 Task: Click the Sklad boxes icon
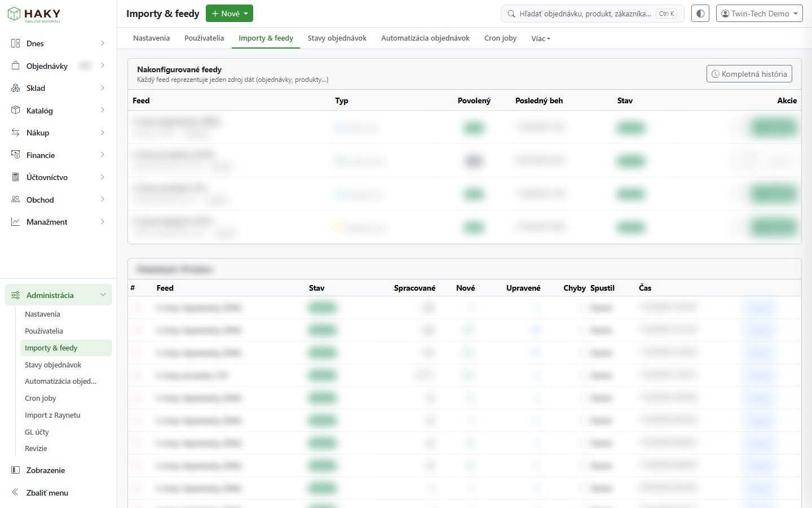(16, 88)
